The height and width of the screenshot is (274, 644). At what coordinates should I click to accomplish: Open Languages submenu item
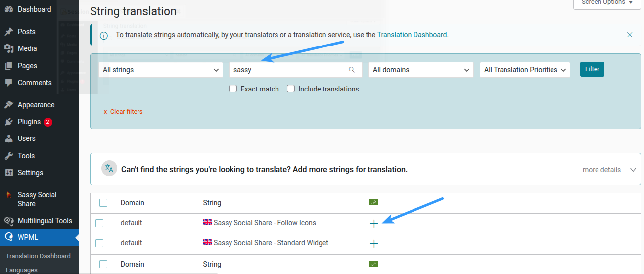coord(22,270)
